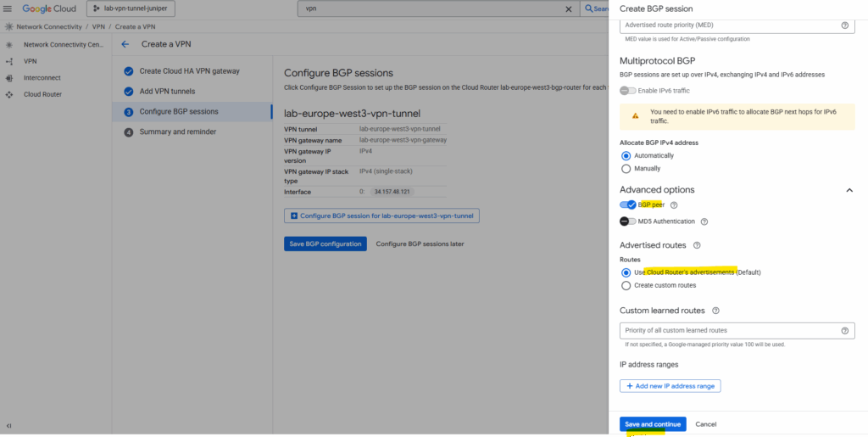Focus Priority of all custom learned routes field
Image resolution: width=868 pixels, height=437 pixels.
(737, 331)
